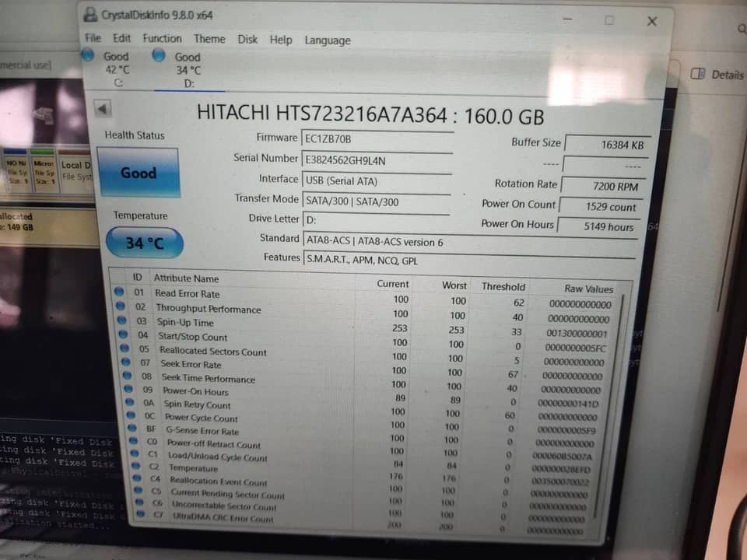Click the Firmware field EC1ZB70B
Screen dimensions: 747x560
pos(377,139)
